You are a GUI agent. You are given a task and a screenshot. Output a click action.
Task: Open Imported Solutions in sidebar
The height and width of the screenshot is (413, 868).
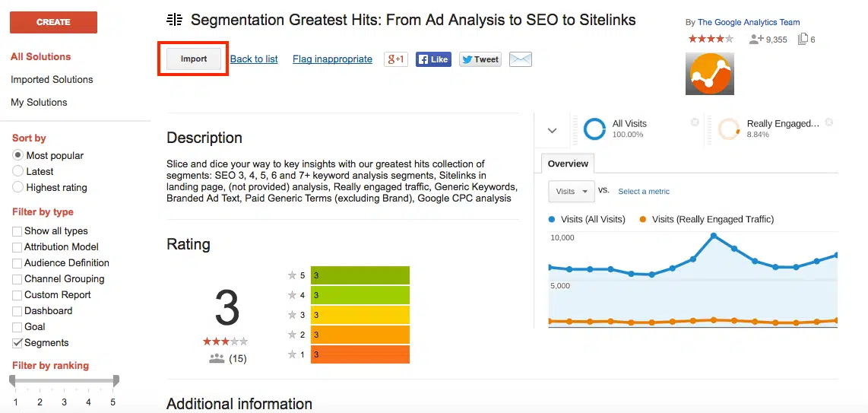click(x=52, y=79)
